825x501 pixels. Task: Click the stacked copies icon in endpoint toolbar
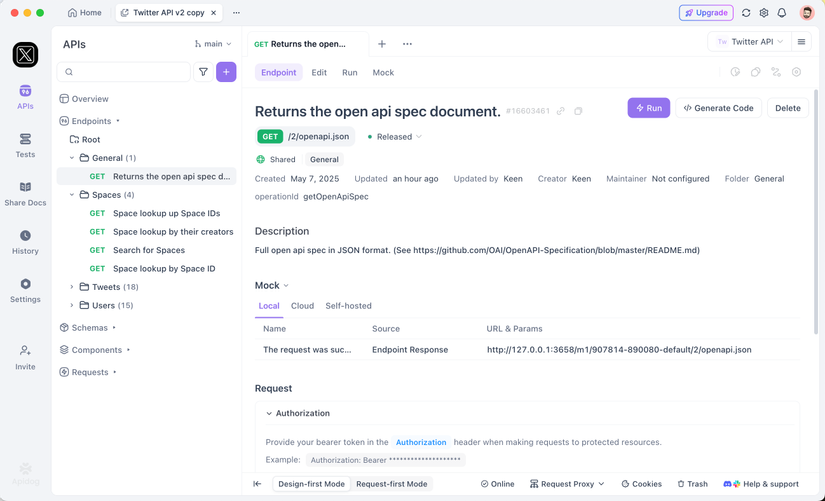(x=756, y=72)
